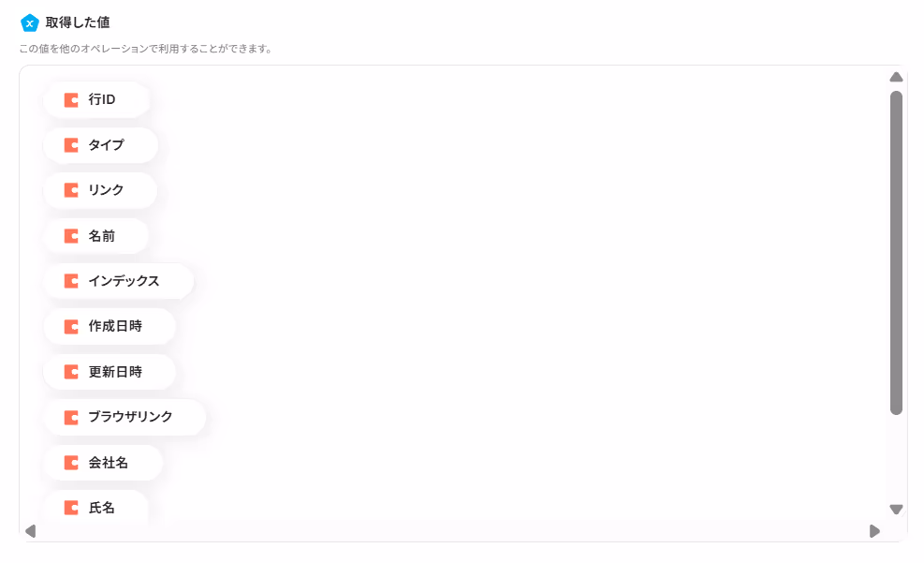The width and height of the screenshot is (924, 563).
Task: Click the scroll down arrow
Action: [x=896, y=510]
